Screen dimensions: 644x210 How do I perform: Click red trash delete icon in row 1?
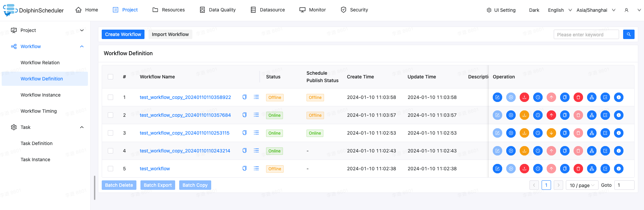(x=578, y=97)
